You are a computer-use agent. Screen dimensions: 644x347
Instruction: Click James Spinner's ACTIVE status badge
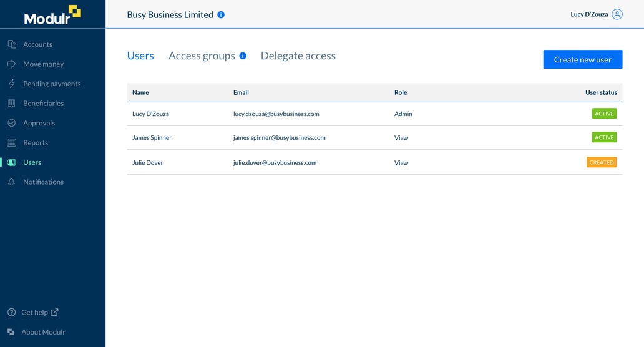click(604, 137)
